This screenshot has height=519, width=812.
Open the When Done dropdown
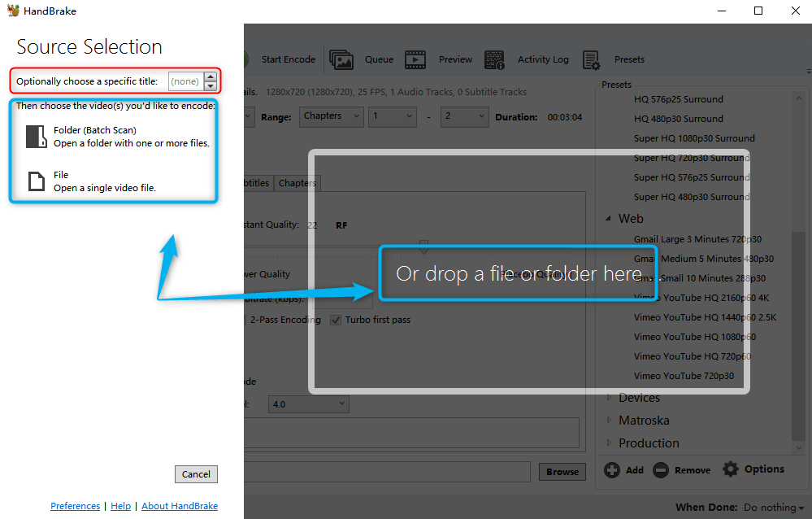[774, 508]
